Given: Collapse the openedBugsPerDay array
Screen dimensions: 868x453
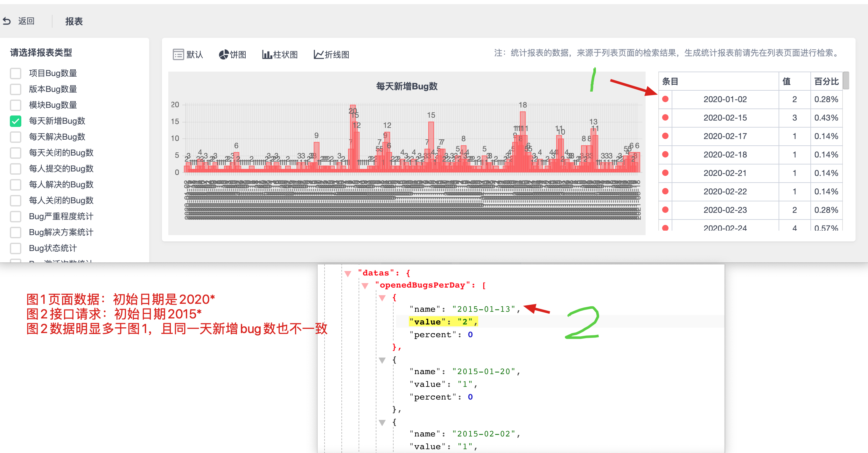Looking at the screenshot, I should (365, 286).
